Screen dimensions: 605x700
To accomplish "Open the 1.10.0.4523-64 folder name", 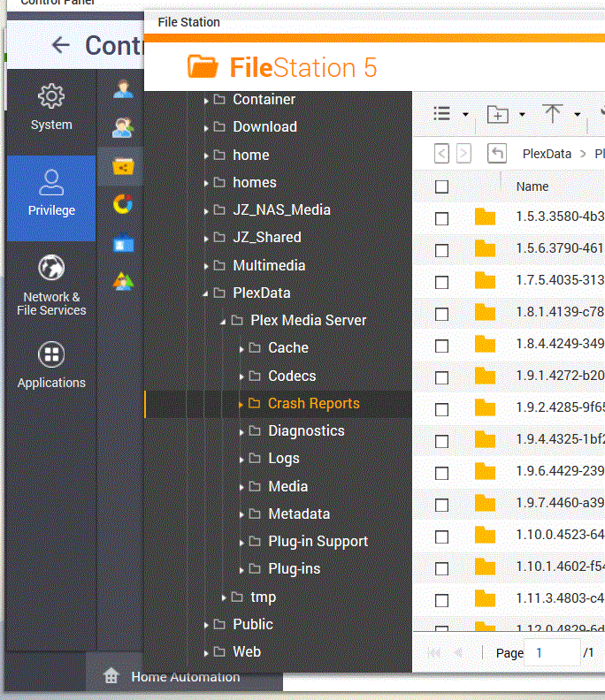I will (560, 535).
